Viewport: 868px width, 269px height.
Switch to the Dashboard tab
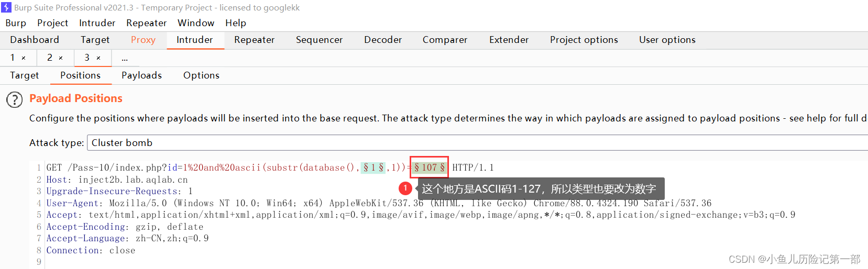[x=35, y=40]
